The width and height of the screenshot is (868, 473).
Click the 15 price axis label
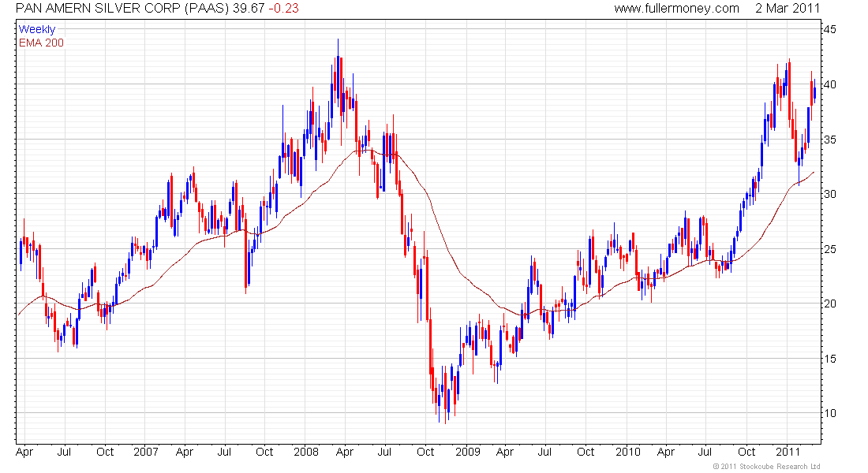pyautogui.click(x=831, y=359)
